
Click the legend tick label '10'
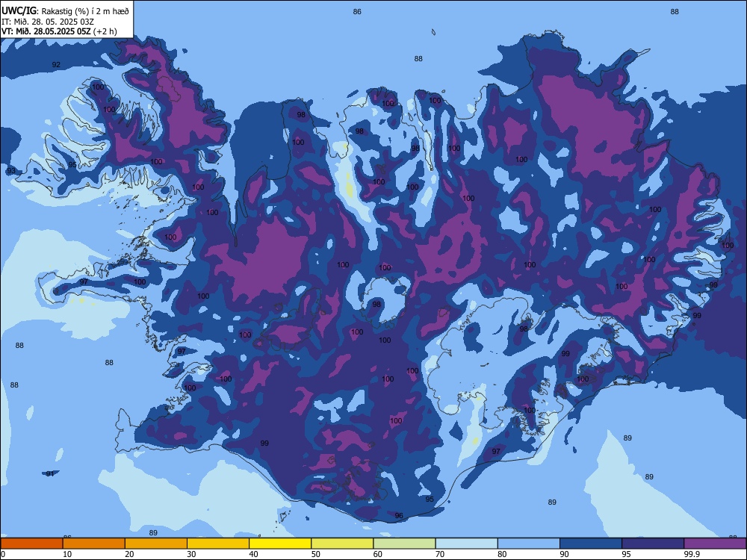[67, 554]
